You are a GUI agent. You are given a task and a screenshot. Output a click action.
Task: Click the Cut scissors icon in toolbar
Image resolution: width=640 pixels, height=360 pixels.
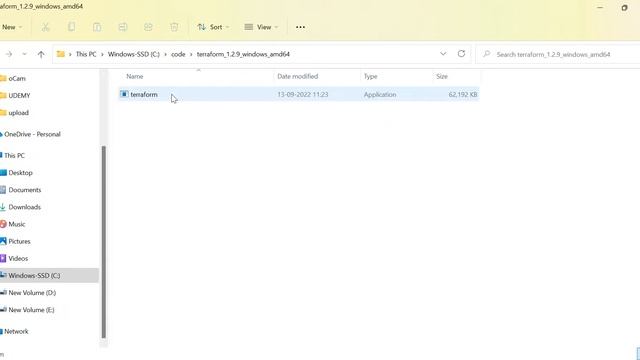tap(45, 27)
